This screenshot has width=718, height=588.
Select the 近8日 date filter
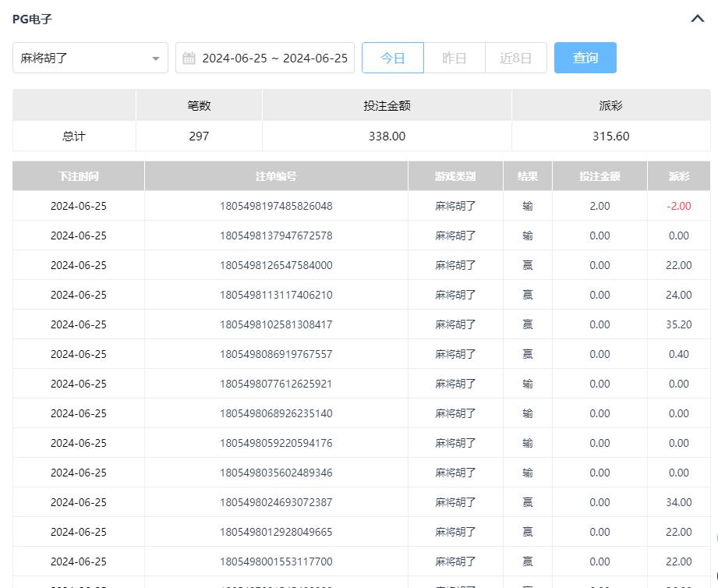click(515, 58)
